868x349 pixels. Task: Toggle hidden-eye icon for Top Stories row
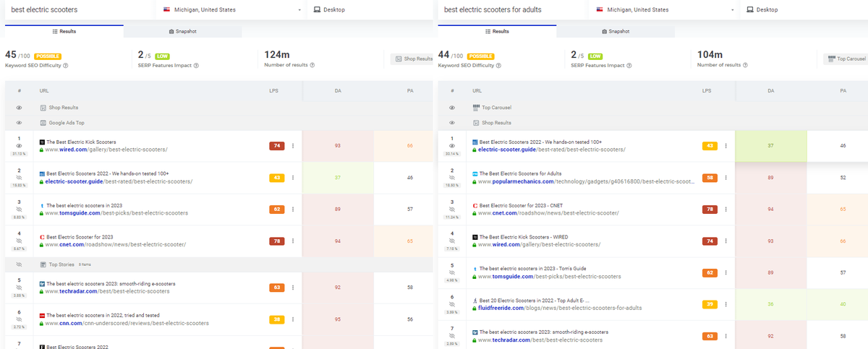[20, 264]
